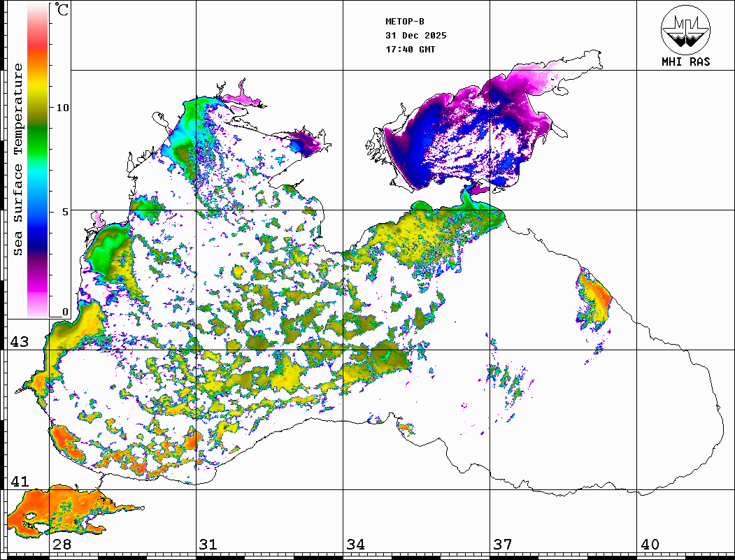Image resolution: width=735 pixels, height=560 pixels.
Task: Click the longitude 31 axis label
Action: (208, 545)
